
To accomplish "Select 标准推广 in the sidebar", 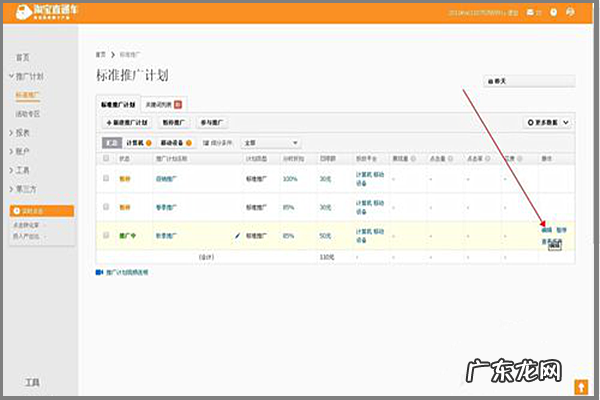I will (28, 95).
